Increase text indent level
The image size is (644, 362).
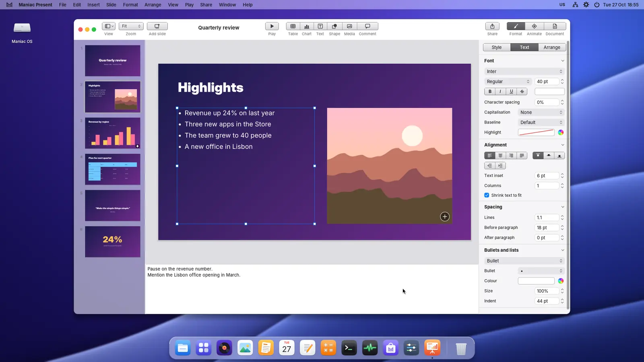coord(500,165)
